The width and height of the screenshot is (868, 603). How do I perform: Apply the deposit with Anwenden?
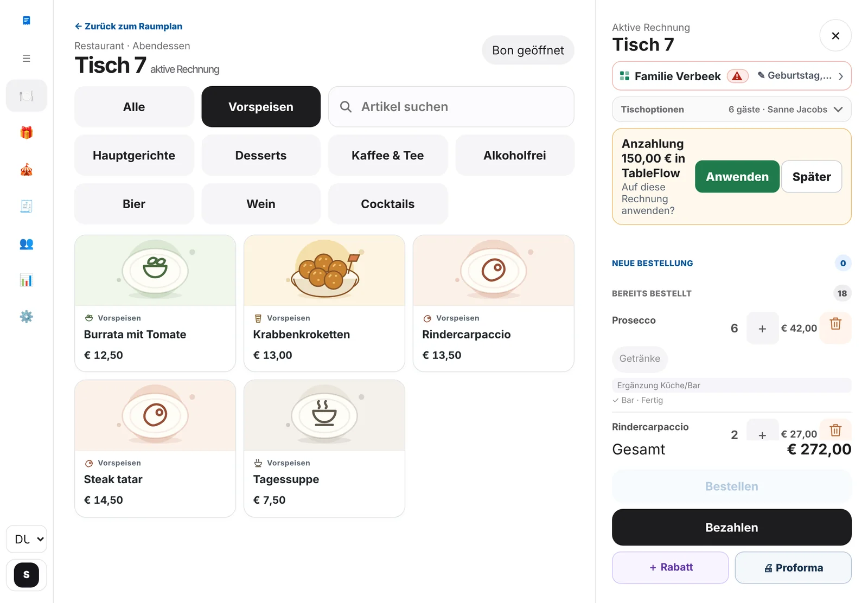click(x=737, y=177)
